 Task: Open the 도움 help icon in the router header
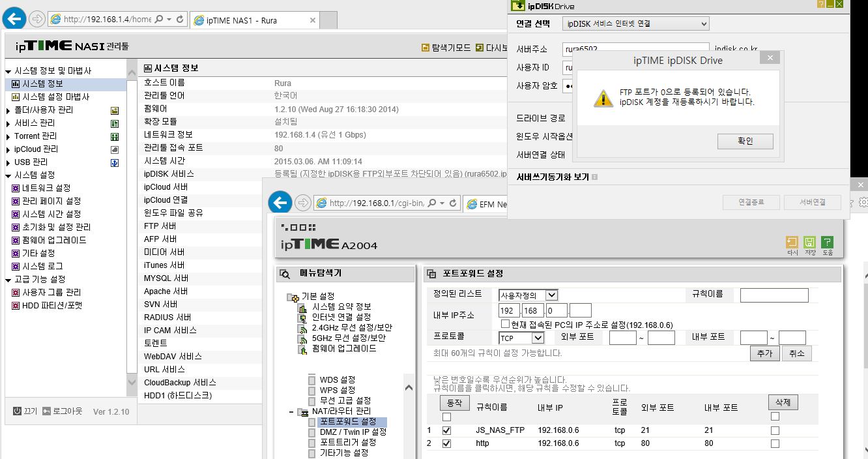827,242
